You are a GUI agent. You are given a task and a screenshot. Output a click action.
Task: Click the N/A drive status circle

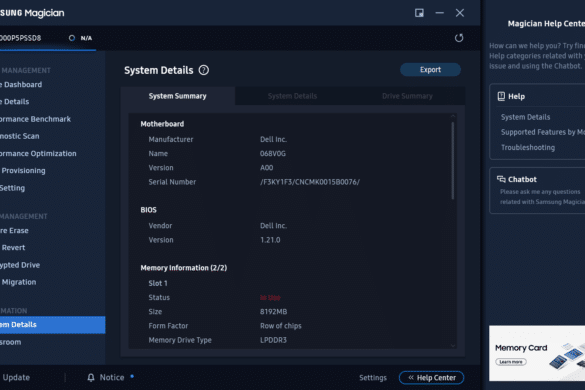point(72,38)
